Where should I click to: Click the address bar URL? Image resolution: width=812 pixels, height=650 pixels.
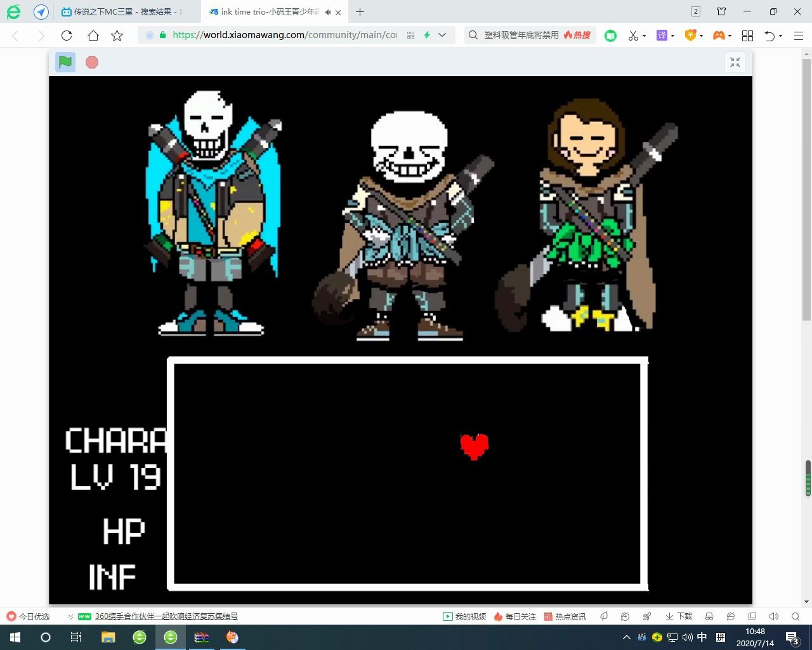click(285, 35)
